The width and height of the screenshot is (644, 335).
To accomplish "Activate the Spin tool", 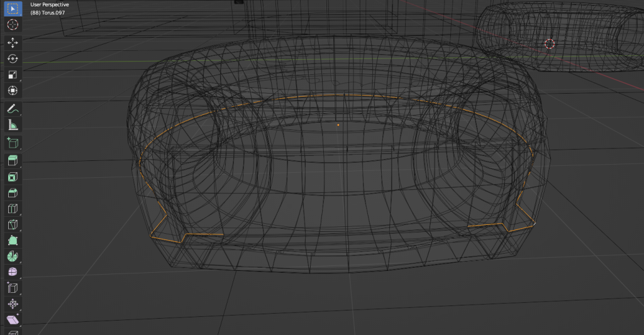I will (x=13, y=256).
